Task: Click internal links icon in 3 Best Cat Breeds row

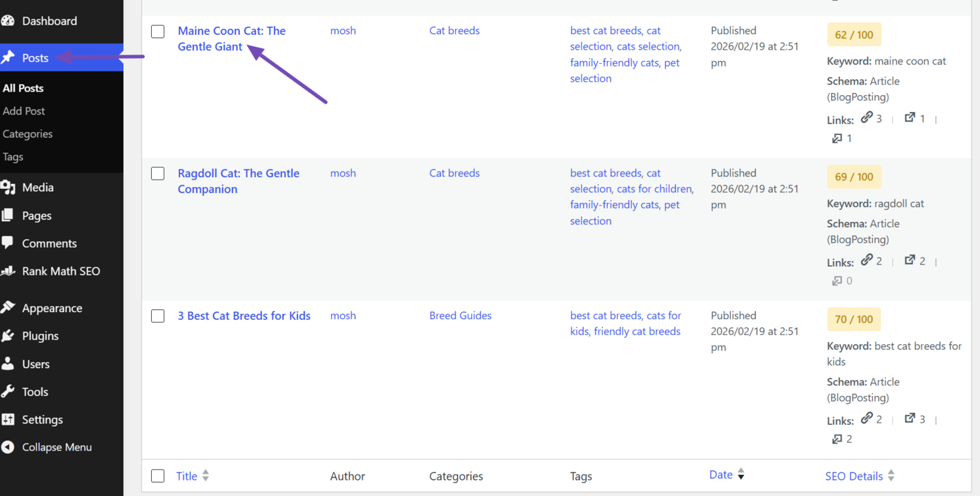Action: (867, 418)
